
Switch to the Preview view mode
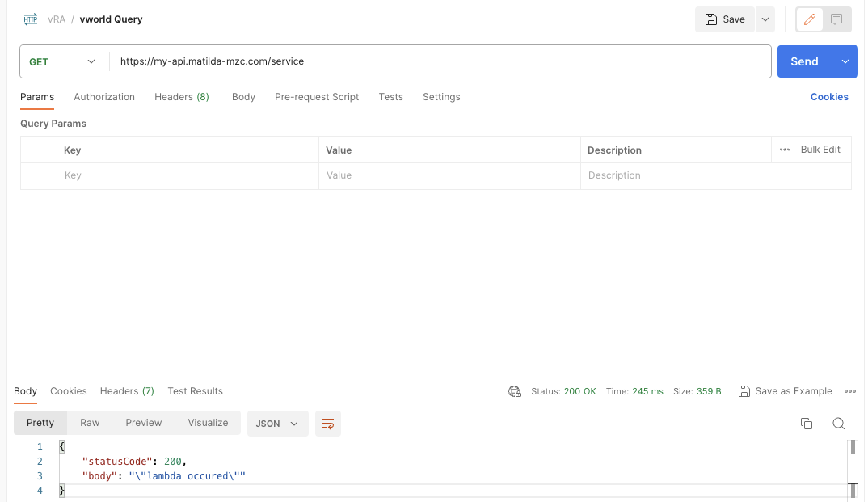pyautogui.click(x=143, y=423)
